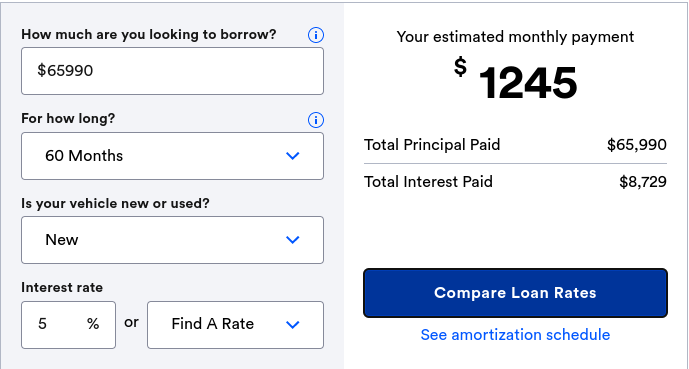Open See amortization schedule link
The width and height of the screenshot is (689, 369).
515,335
